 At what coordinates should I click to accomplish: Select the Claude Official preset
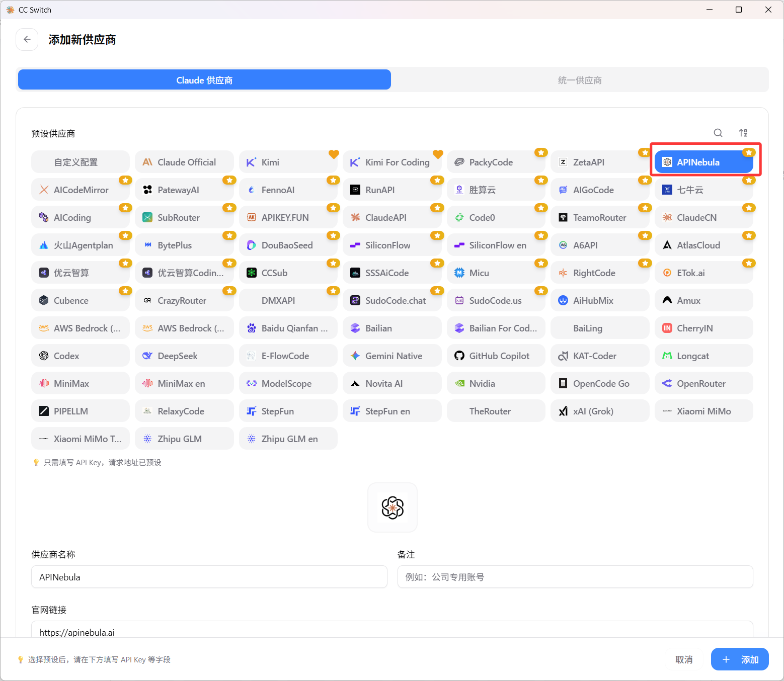click(x=184, y=162)
